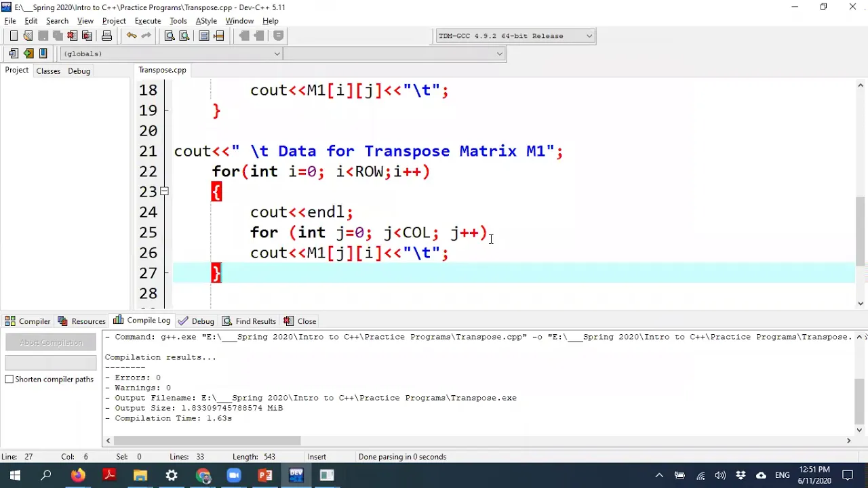The height and width of the screenshot is (488, 868).
Task: Switch to the Classes sidebar tab
Action: click(x=48, y=71)
